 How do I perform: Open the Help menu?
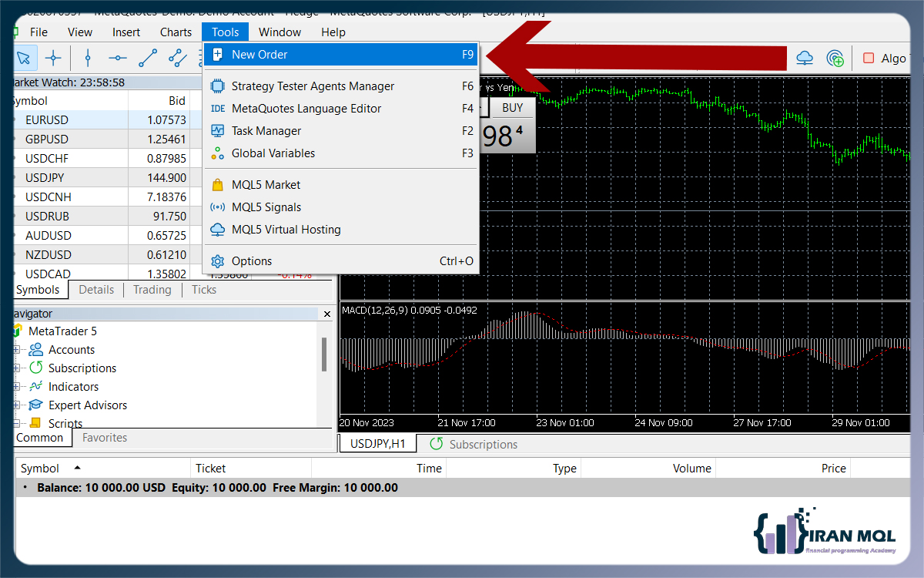333,32
